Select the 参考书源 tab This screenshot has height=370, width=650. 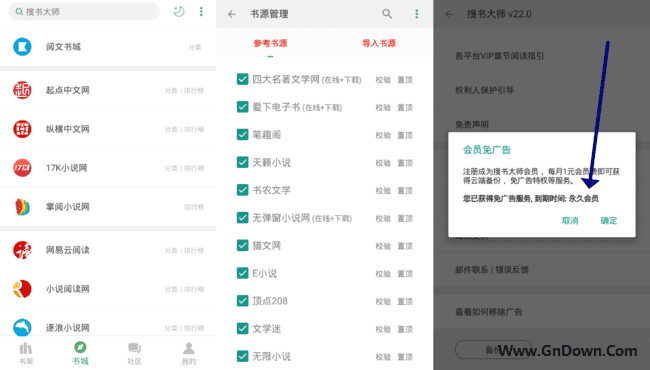[x=270, y=43]
